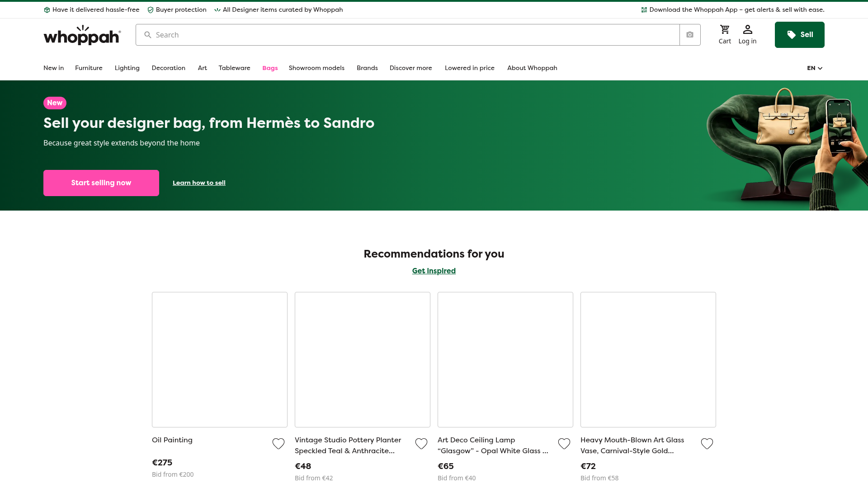Open the Art Deco Ceiling Lamp image
This screenshot has width=868, height=488.
[x=505, y=360]
